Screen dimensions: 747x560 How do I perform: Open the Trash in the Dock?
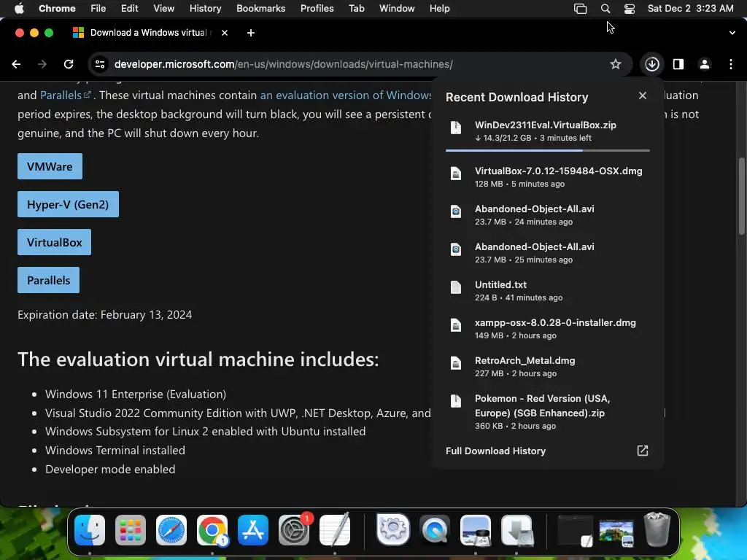pos(657,529)
